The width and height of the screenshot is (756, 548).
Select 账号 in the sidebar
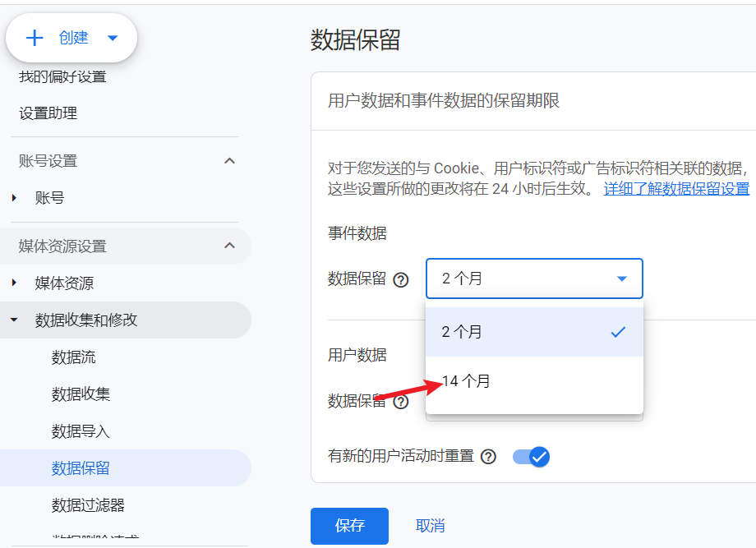(49, 198)
